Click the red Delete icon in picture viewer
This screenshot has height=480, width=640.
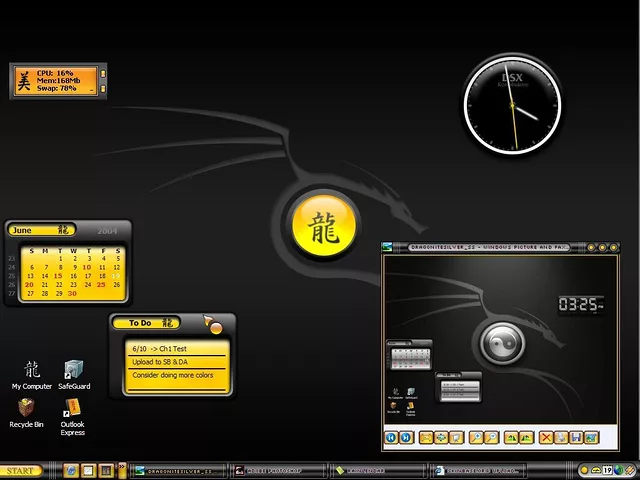point(546,437)
